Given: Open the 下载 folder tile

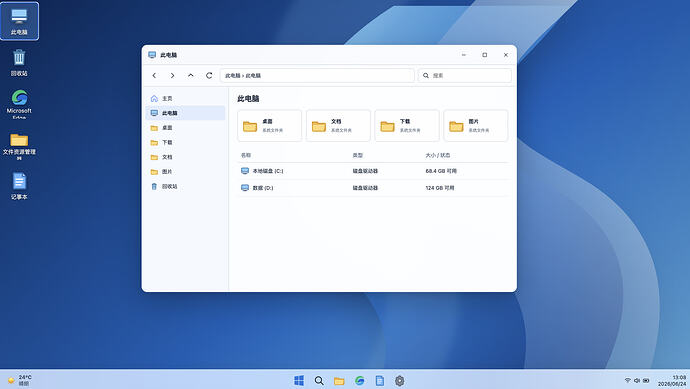Looking at the screenshot, I should [x=407, y=126].
